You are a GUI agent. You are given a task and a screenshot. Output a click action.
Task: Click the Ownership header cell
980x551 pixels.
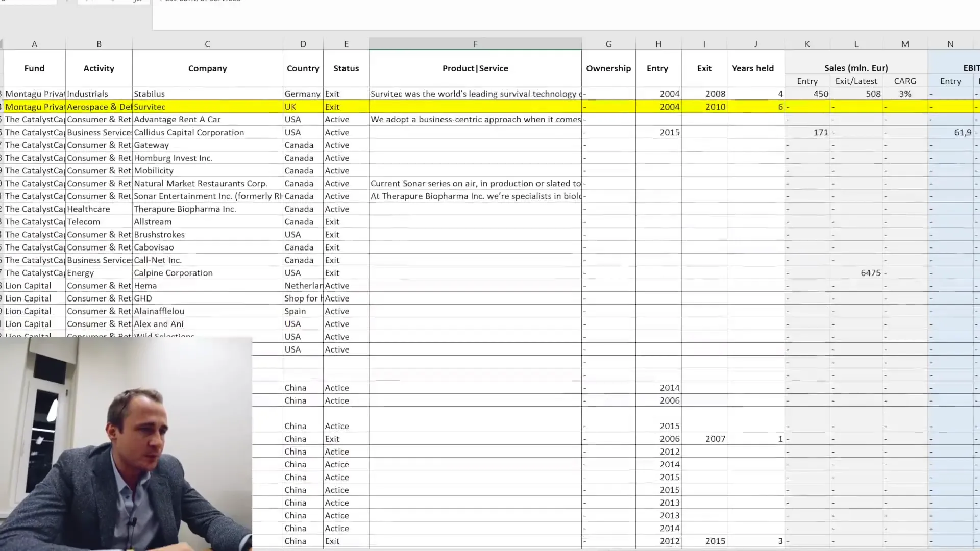click(608, 68)
